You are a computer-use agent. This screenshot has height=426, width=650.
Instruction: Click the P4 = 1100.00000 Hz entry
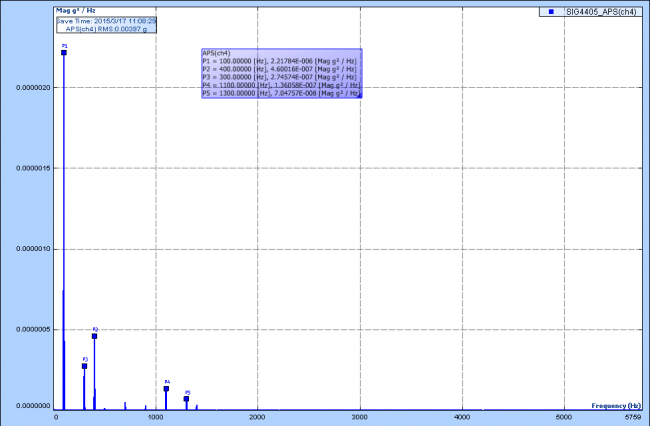click(280, 86)
